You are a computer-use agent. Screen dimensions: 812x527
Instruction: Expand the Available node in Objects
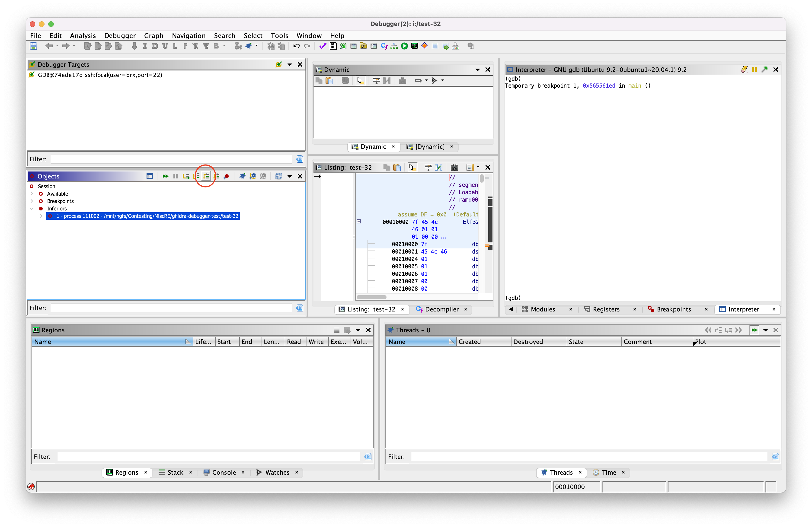[32, 194]
